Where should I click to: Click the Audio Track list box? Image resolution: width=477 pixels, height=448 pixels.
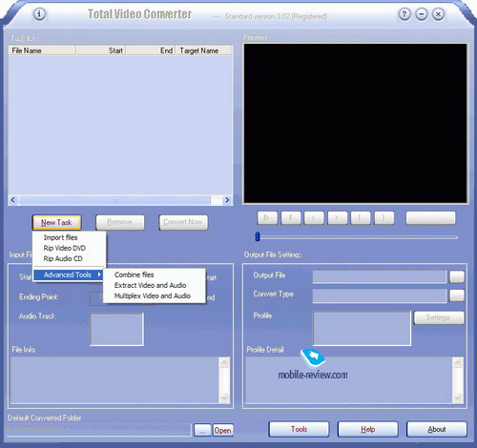click(x=117, y=329)
